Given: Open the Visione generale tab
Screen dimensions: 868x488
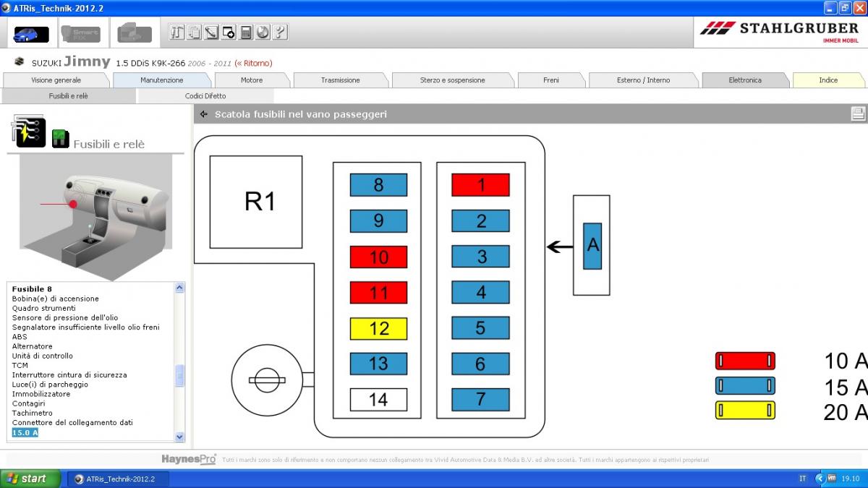Looking at the screenshot, I should coord(56,80).
